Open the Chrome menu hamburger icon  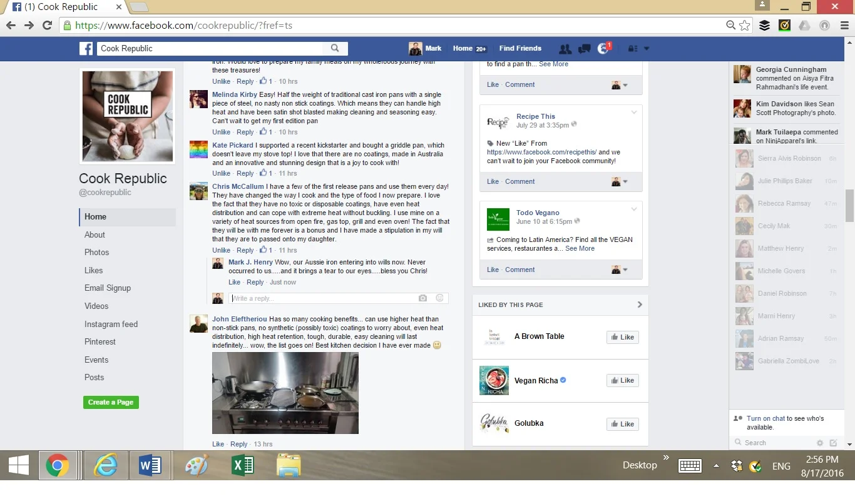point(843,26)
